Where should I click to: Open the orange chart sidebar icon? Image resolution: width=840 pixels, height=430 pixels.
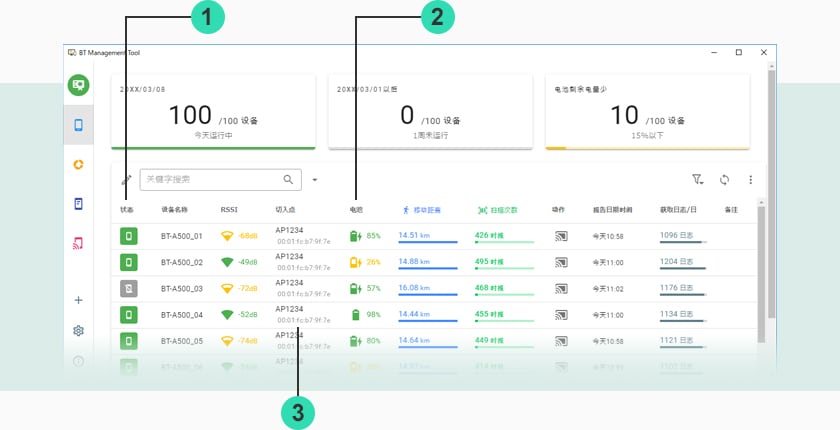point(79,164)
